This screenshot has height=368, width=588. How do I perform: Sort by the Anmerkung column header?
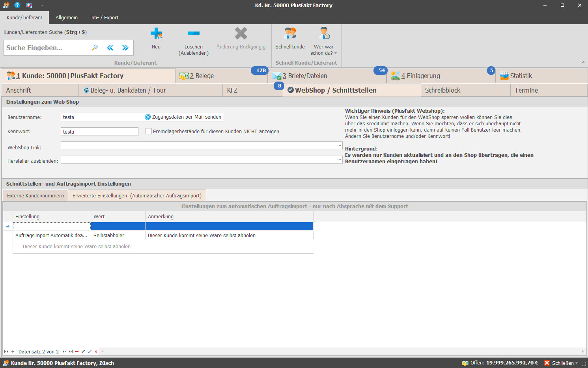pyautogui.click(x=229, y=217)
